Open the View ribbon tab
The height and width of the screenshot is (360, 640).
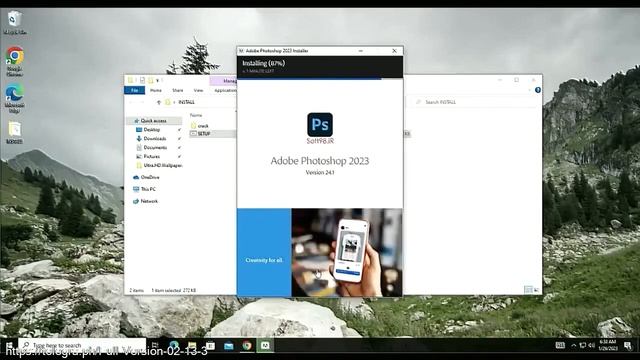pyautogui.click(x=198, y=90)
